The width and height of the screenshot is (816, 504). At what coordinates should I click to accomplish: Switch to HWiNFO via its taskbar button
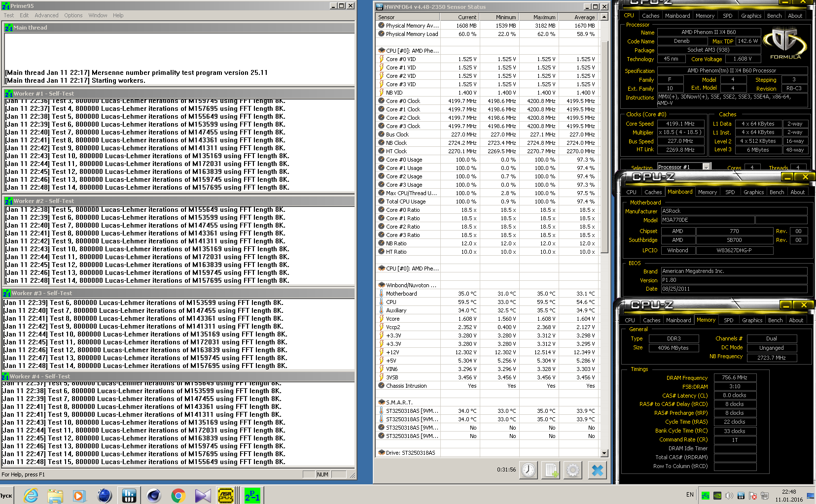[129, 495]
